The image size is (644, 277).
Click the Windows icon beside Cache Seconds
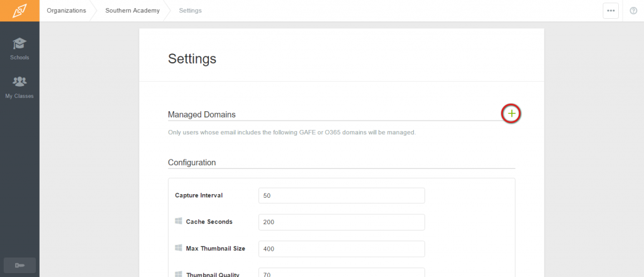tap(179, 221)
